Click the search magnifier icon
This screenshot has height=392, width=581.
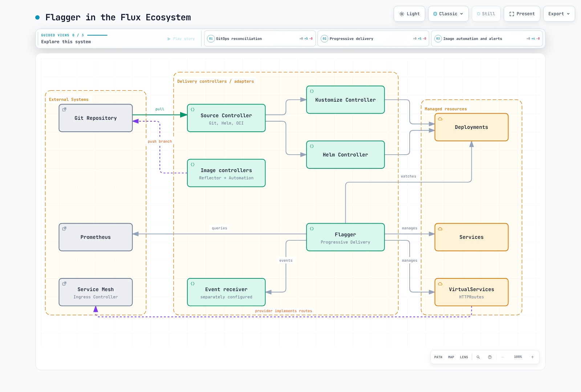(x=478, y=357)
